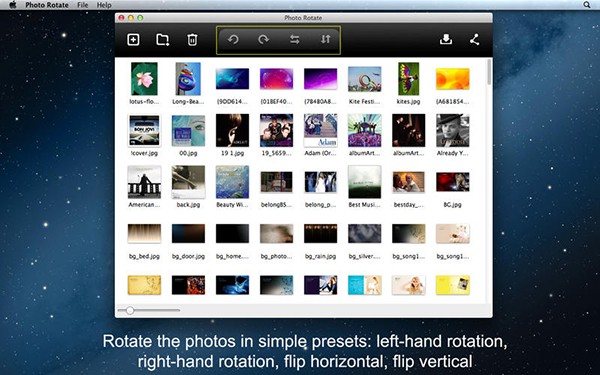Click the flip horizontal icon
This screenshot has height=375, width=600.
(x=294, y=39)
